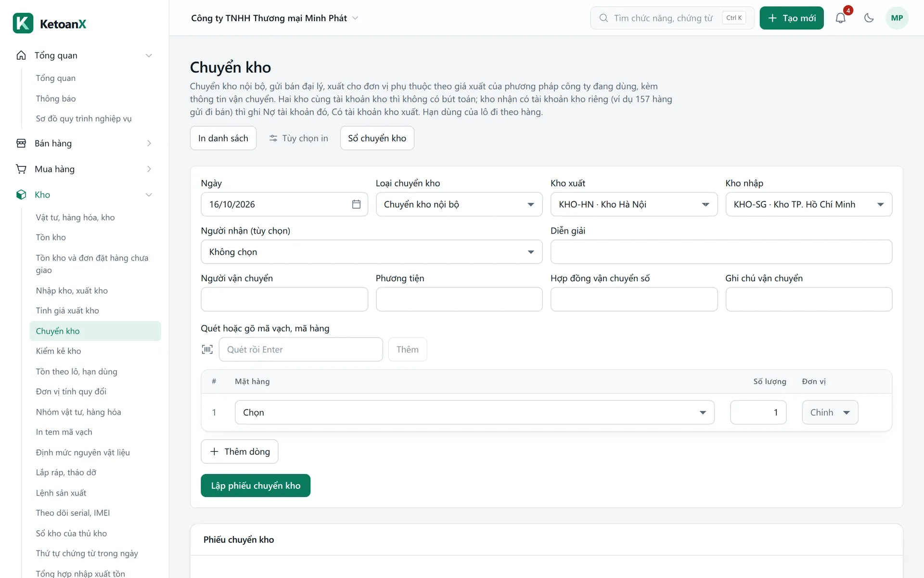
Task: Focus the search box Tìm chức năng
Action: [672, 18]
